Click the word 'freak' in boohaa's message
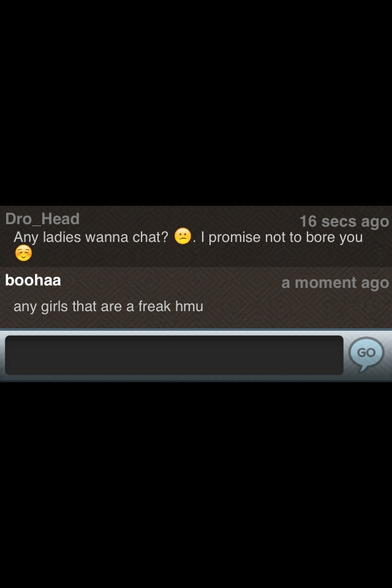 click(x=155, y=306)
